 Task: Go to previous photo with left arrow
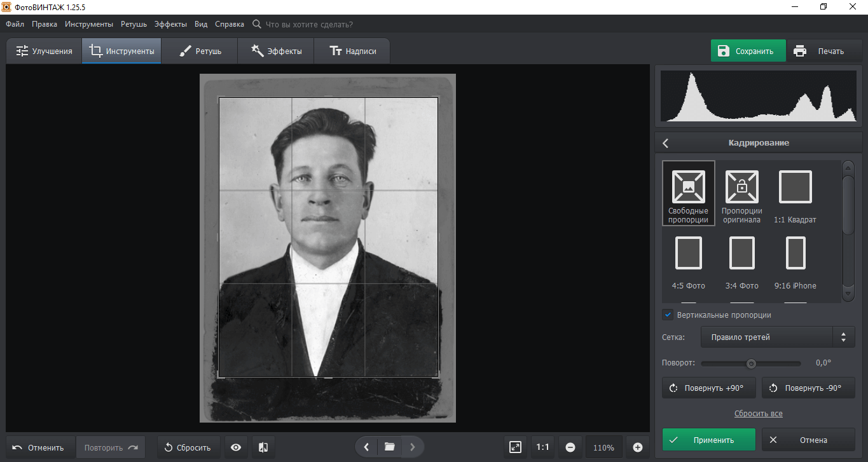(x=366, y=447)
